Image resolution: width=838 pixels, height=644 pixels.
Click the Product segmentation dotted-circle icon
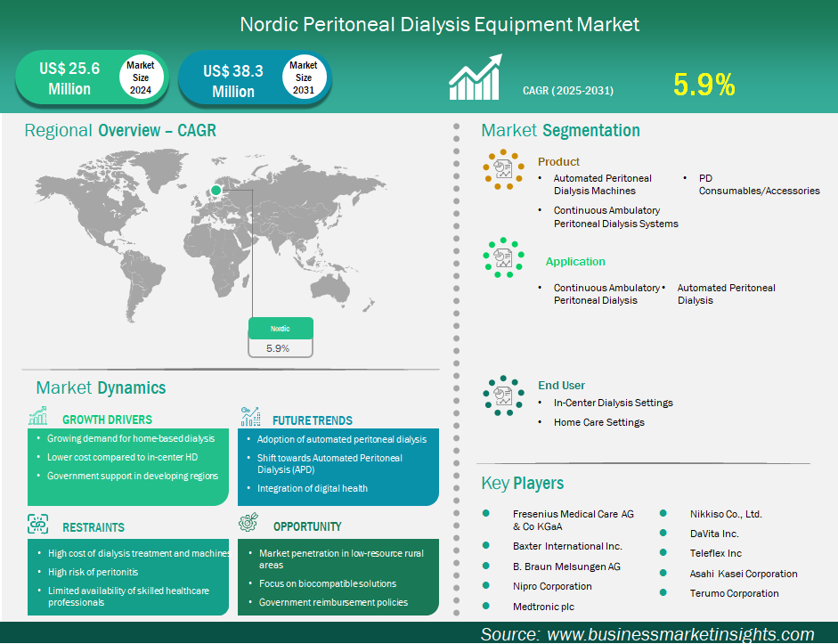coord(503,169)
